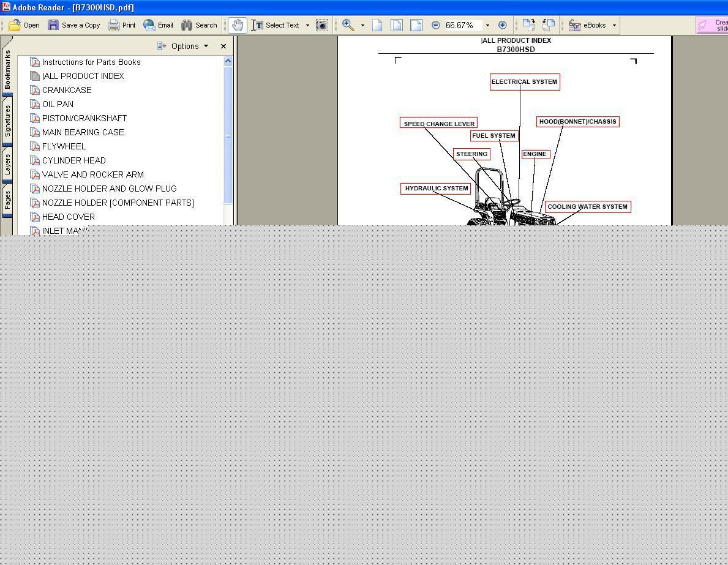Viewport: 728px width, 565px height.
Task: Click Save a Copy in toolbar
Action: coord(74,25)
